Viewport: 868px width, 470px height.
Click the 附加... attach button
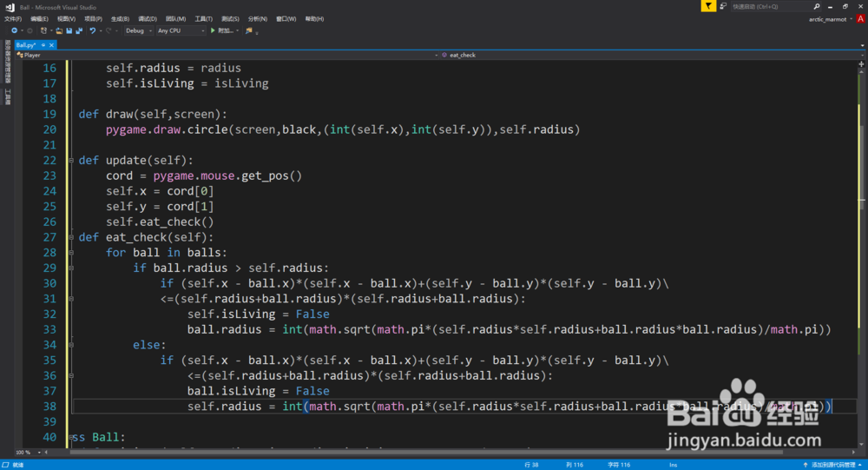point(226,31)
